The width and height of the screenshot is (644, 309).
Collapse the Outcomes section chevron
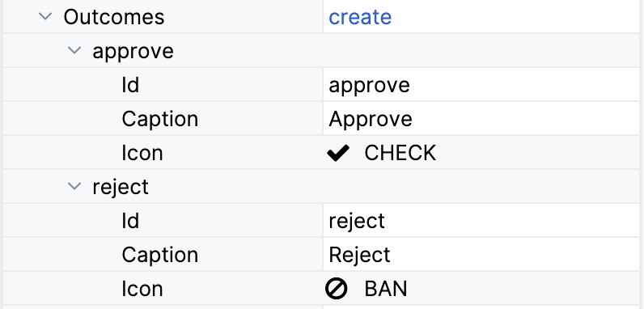45,16
